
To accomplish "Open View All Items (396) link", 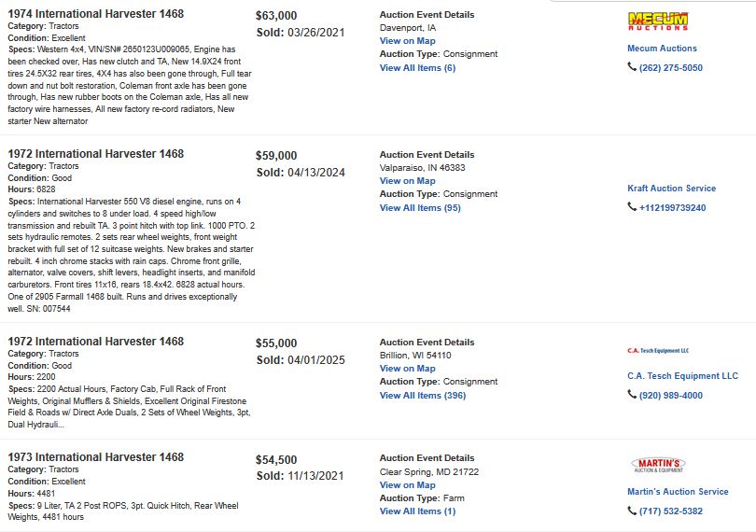I will coord(423,396).
